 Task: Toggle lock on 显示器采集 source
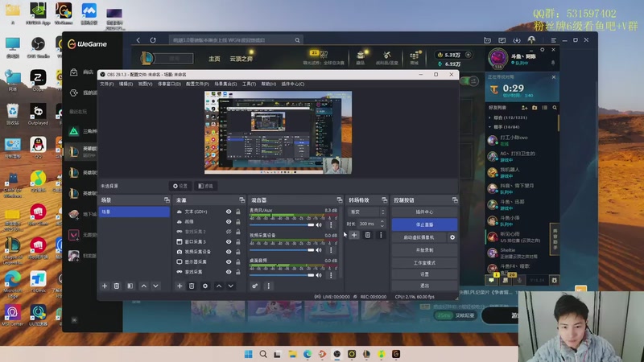tap(237, 262)
